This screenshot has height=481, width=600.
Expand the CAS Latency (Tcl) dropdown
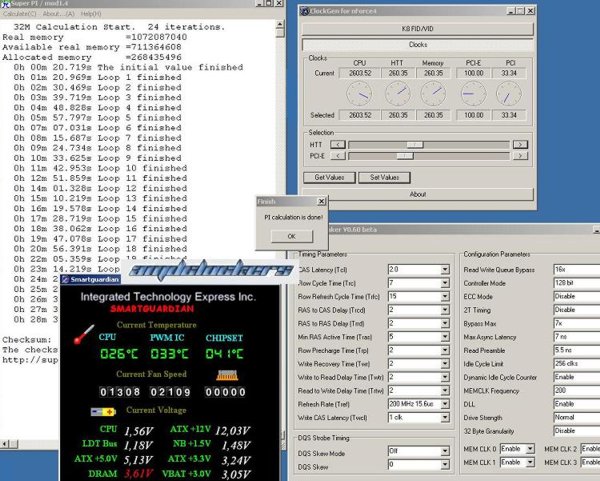[x=444, y=270]
